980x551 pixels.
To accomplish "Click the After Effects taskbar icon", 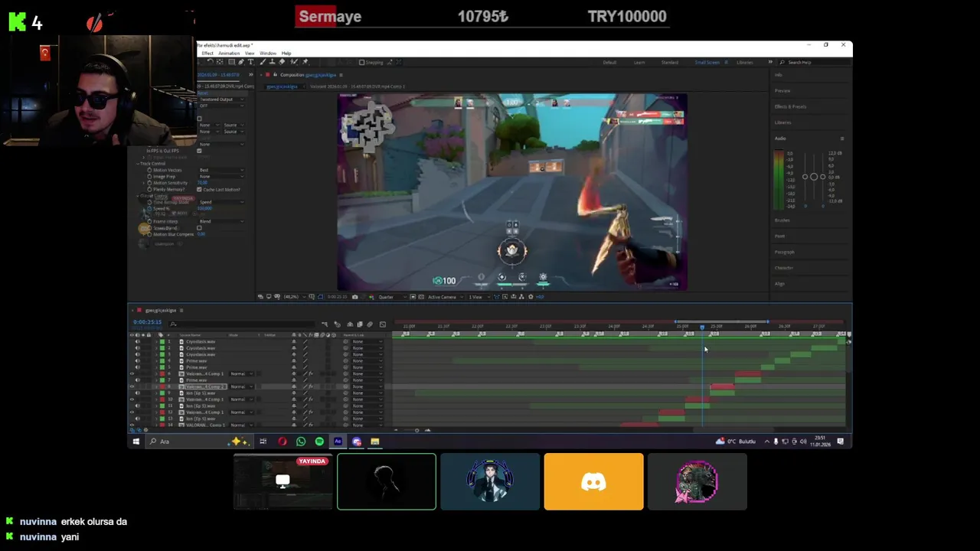I will click(338, 442).
